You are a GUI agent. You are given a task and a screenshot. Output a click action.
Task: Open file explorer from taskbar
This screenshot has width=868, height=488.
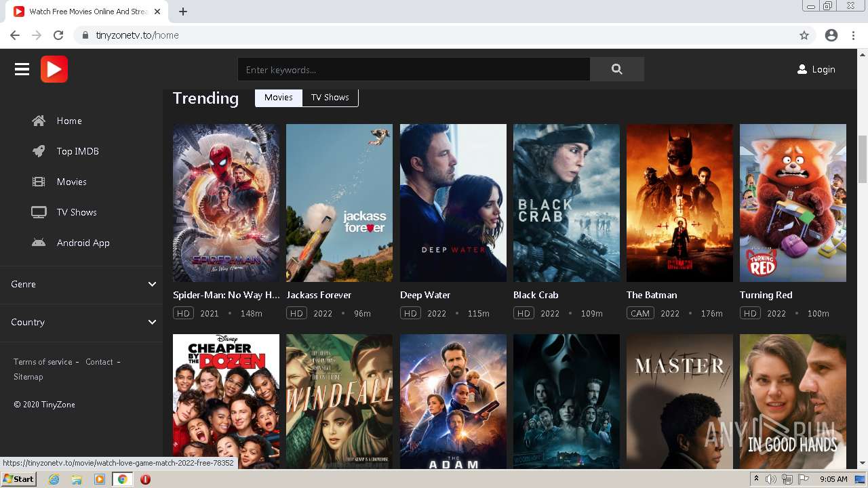(x=77, y=479)
